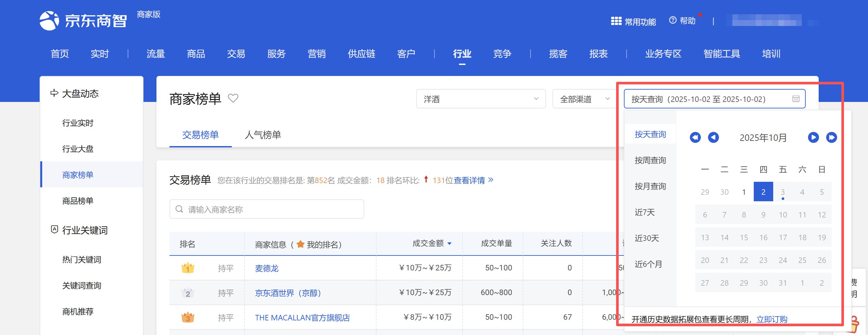
Task: Click the 京东商智 logo
Action: 83,21
